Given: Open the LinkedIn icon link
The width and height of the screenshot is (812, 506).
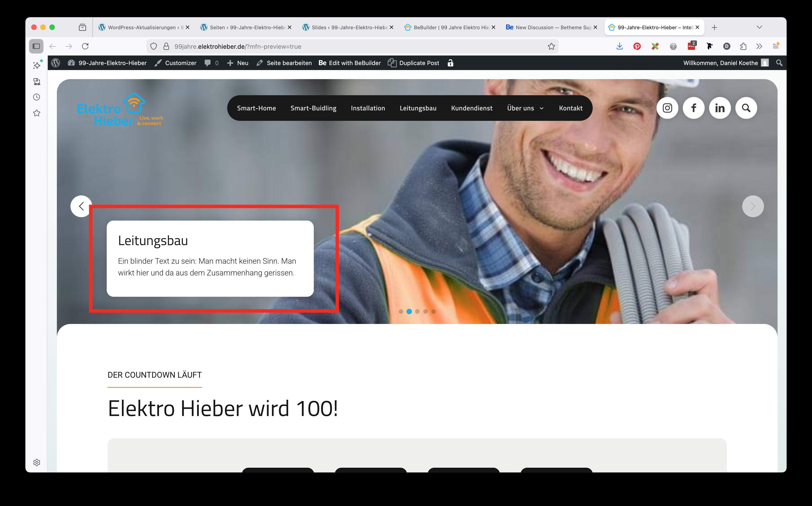Looking at the screenshot, I should [x=720, y=108].
